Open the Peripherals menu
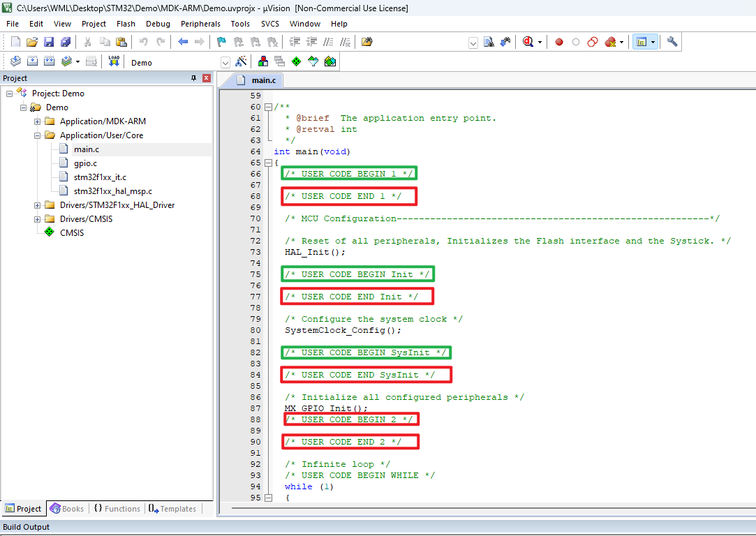Screen dimensions: 756x536 point(200,24)
